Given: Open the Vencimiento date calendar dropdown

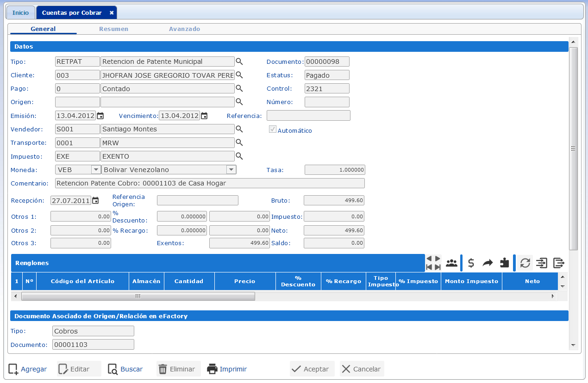Looking at the screenshot, I should point(204,116).
